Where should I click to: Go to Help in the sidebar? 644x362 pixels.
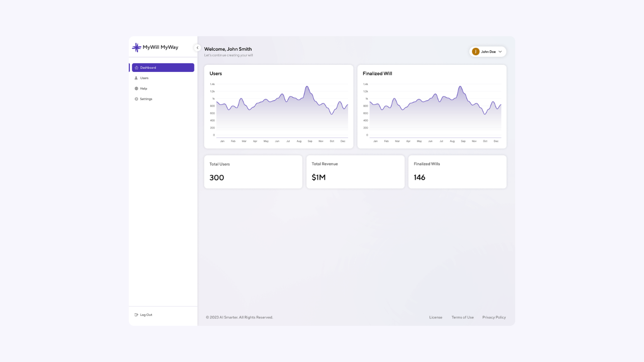[144, 88]
